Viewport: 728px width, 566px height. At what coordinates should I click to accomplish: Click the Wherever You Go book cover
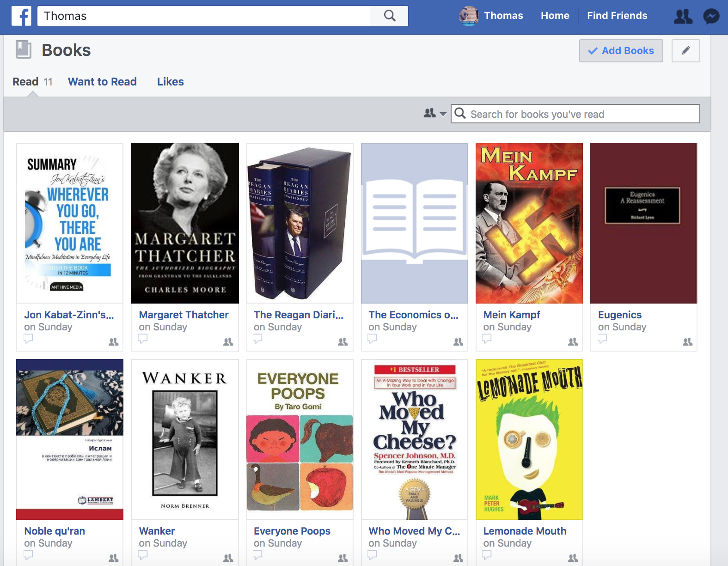point(70,223)
